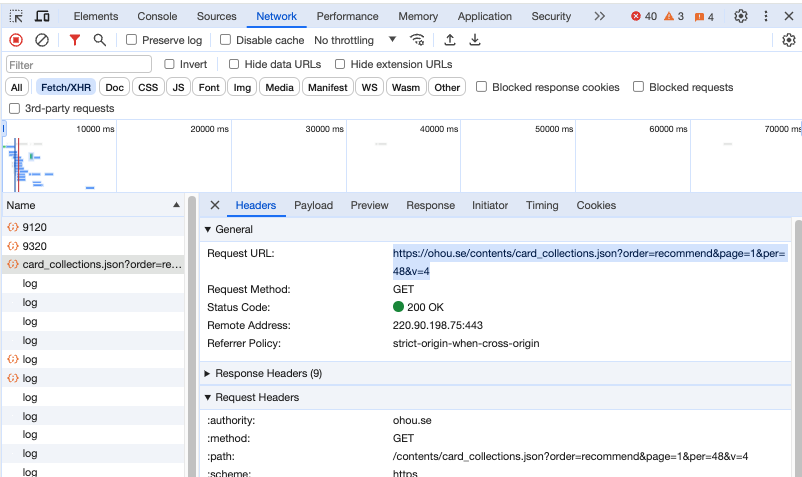Select the 9320 request row
The height and width of the screenshot is (477, 802).
pyautogui.click(x=93, y=246)
